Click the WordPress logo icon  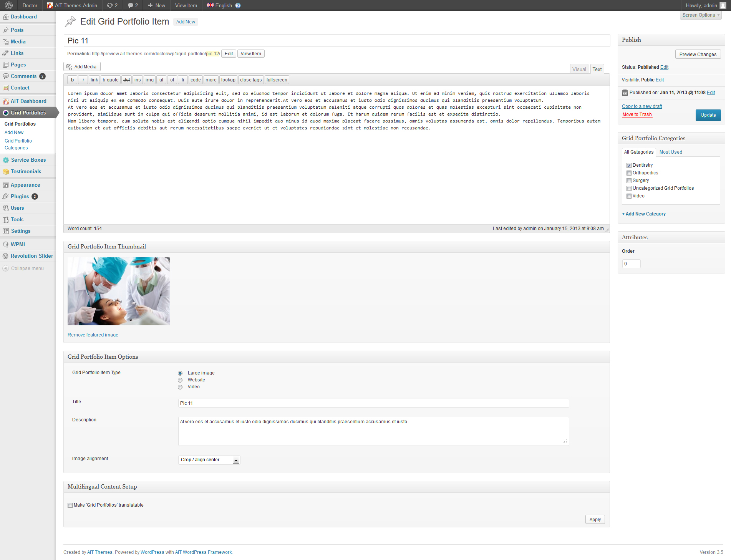click(9, 5)
